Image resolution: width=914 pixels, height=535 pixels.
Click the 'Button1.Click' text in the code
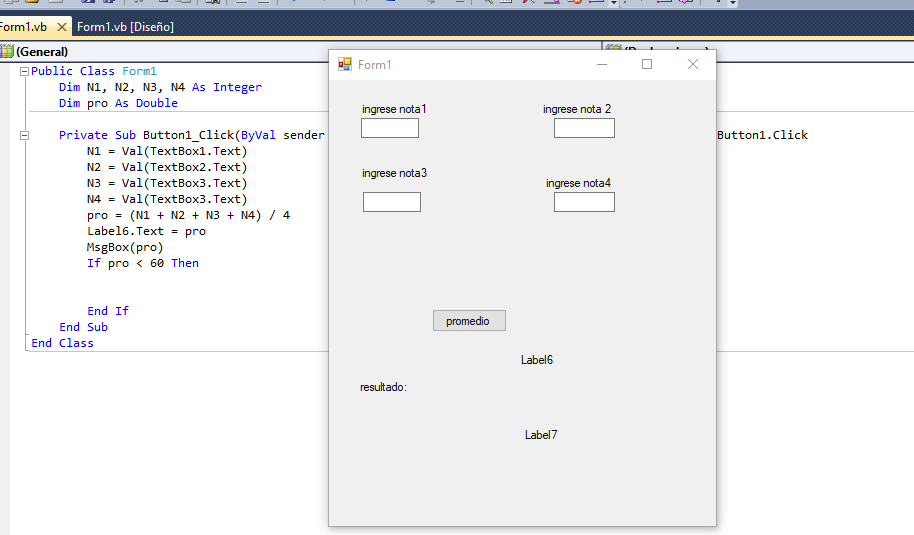[x=762, y=135]
